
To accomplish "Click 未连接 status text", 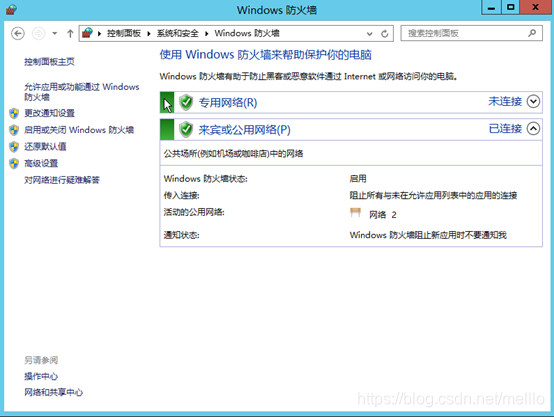I will pyautogui.click(x=505, y=102).
